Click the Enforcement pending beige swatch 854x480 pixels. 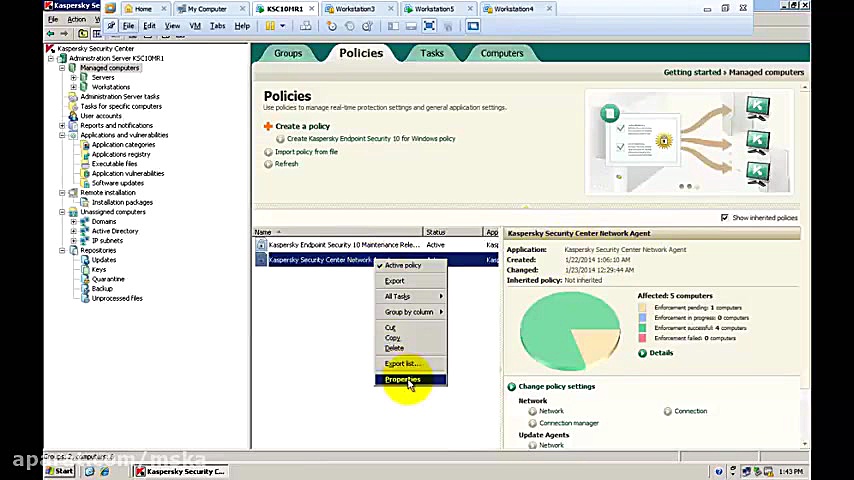pos(642,308)
